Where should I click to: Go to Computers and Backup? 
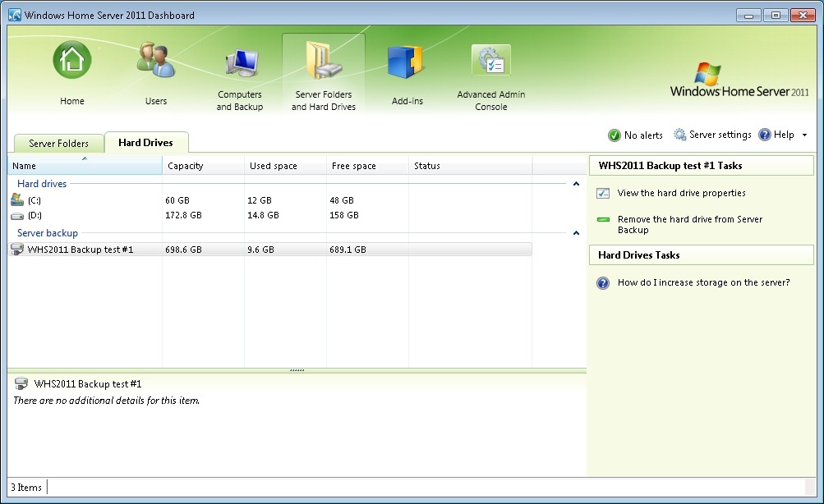(x=240, y=64)
